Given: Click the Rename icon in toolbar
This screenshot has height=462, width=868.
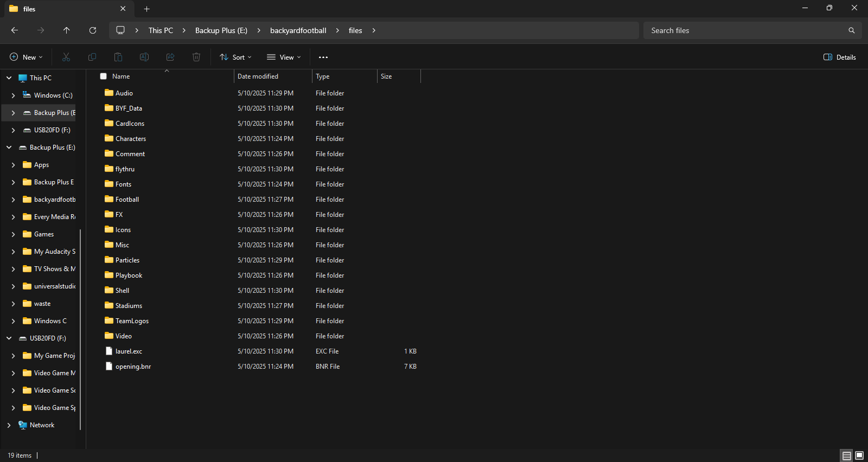Looking at the screenshot, I should [144, 57].
